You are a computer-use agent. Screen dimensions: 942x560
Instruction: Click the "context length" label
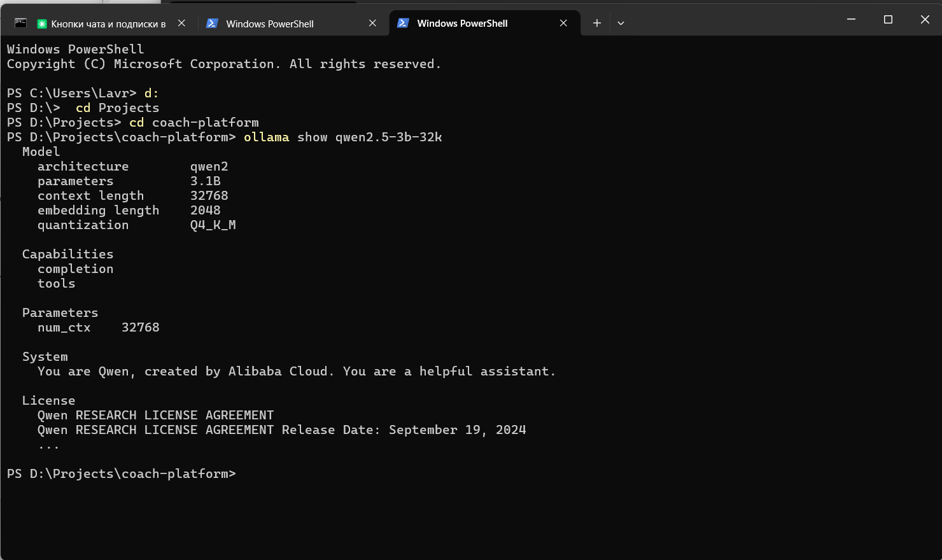pyautogui.click(x=91, y=196)
